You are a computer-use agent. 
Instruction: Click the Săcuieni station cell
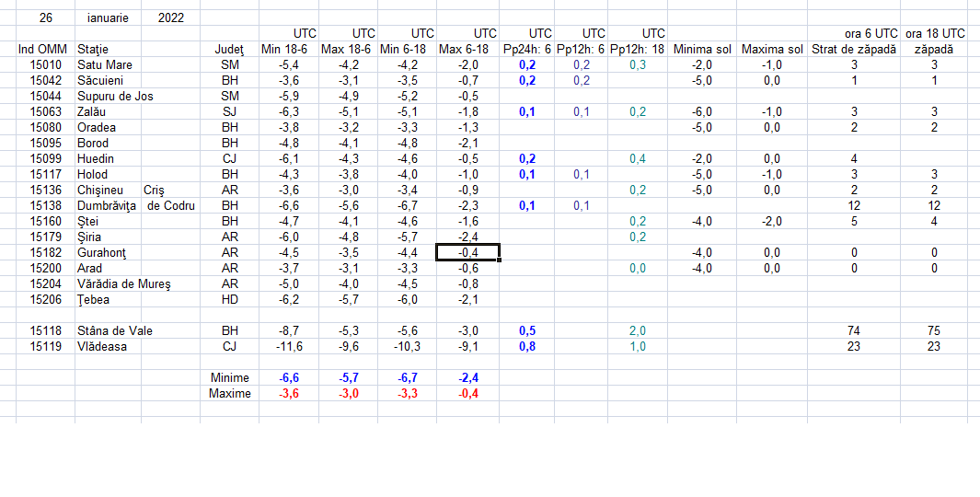coord(108,81)
